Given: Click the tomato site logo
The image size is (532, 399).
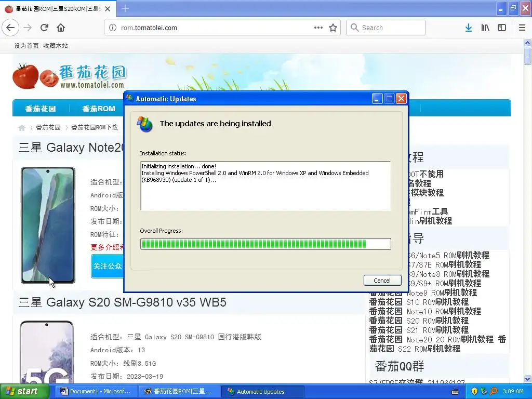Looking at the screenshot, I should [69, 76].
